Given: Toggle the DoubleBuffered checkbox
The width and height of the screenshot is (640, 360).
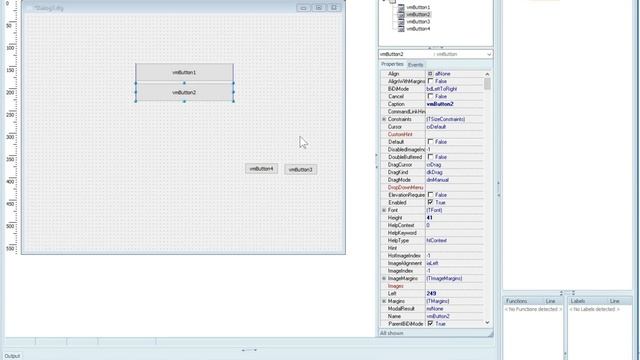Looking at the screenshot, I should coord(430,157).
